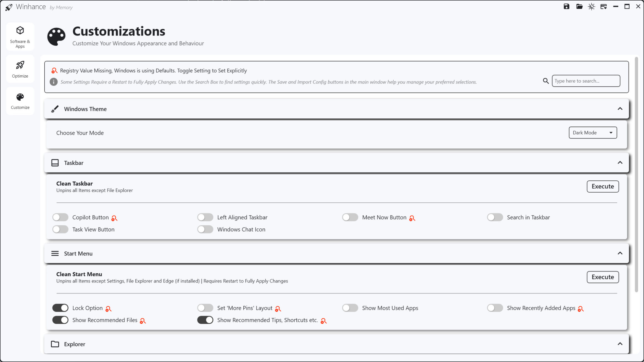The image size is (644, 362).
Task: Collapse the Start Menu section
Action: [x=620, y=253]
